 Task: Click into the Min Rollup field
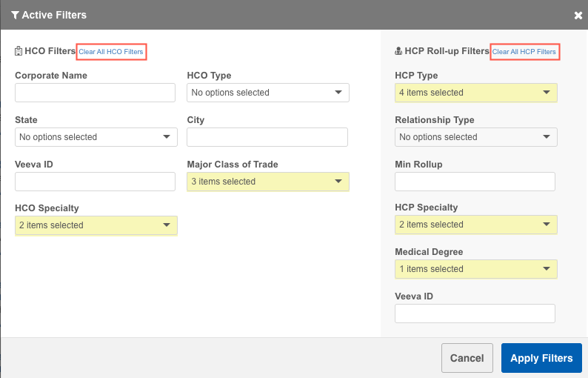(x=475, y=182)
